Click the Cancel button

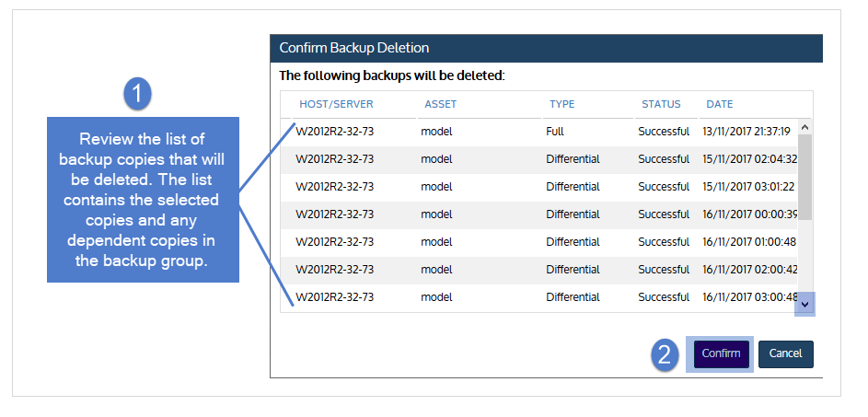tap(785, 353)
